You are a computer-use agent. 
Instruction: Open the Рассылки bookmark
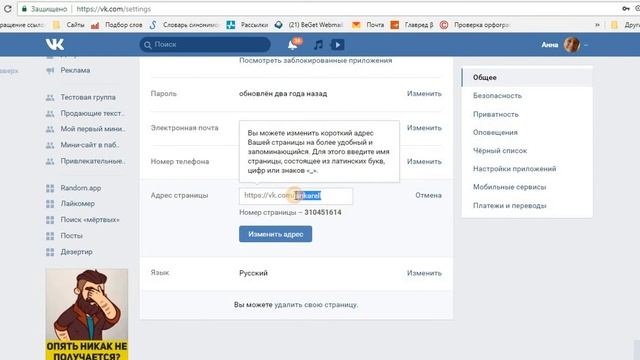tap(247, 25)
